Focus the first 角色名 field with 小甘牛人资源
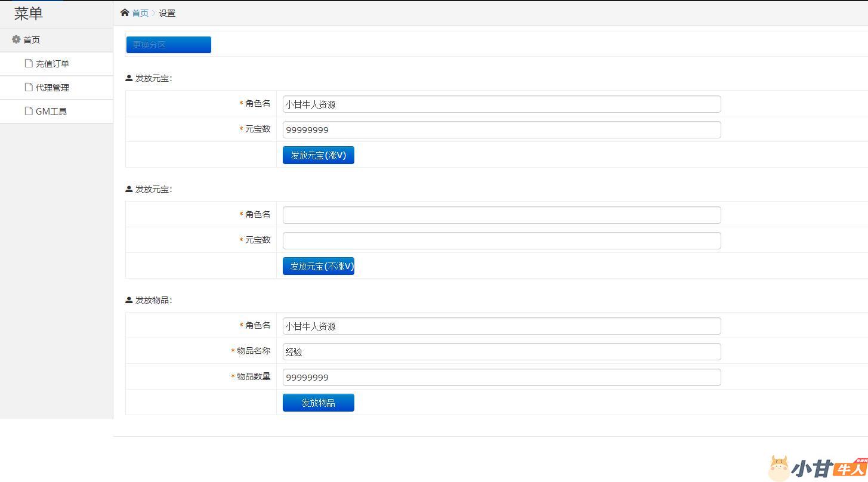This screenshot has height=482, width=868. (501, 104)
